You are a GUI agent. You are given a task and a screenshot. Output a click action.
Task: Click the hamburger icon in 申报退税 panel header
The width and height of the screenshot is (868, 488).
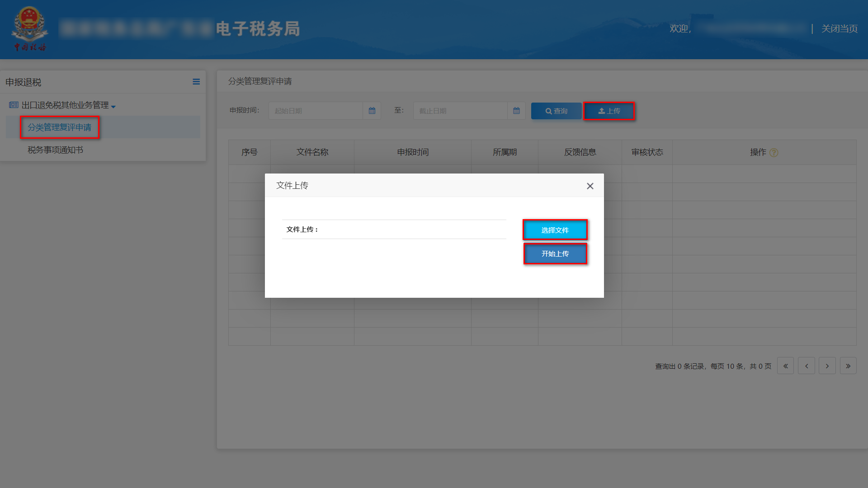(x=196, y=81)
